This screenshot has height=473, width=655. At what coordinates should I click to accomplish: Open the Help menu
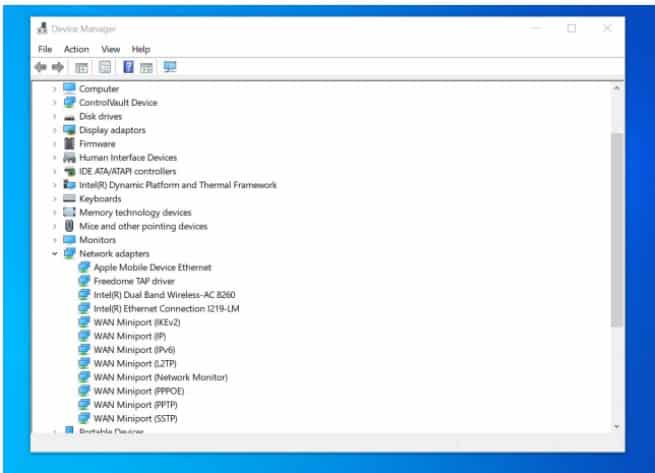141,49
